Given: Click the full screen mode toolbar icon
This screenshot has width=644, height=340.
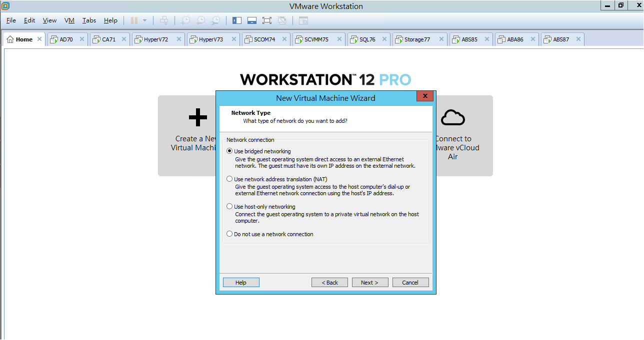Looking at the screenshot, I should click(267, 20).
